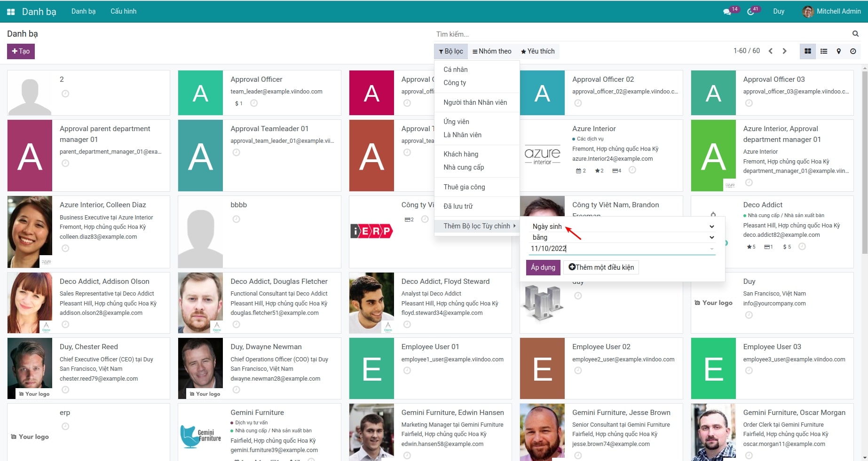
Task: Go to the next page of contacts
Action: [784, 51]
